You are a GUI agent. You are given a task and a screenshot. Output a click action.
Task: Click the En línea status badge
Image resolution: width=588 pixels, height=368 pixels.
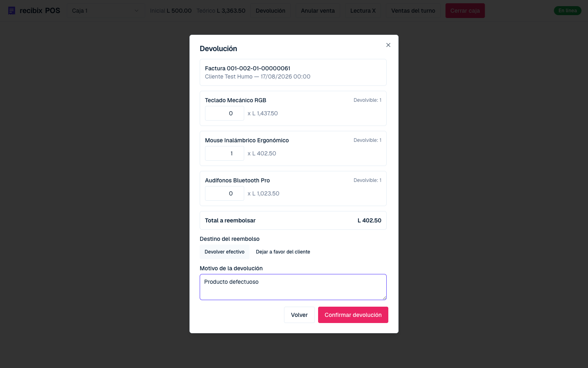[568, 11]
